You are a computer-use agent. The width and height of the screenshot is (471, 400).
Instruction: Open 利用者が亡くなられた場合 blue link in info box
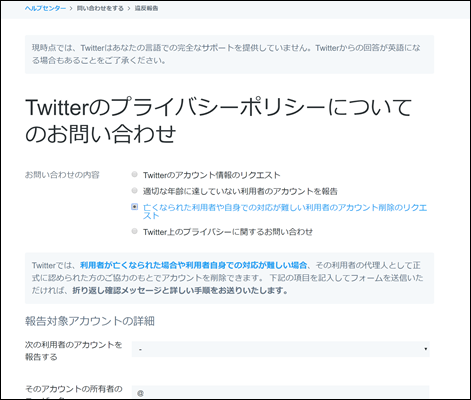point(193,265)
